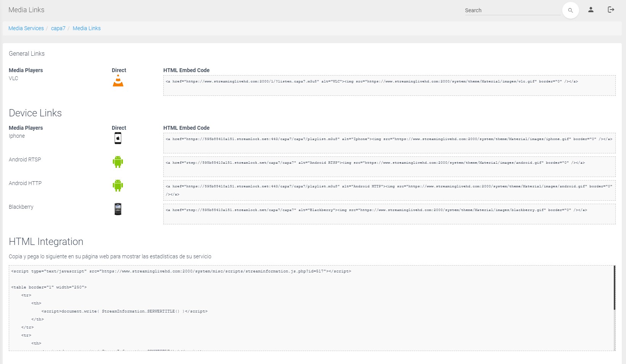This screenshot has height=364, width=626.
Task: Click the logout icon in top bar
Action: [611, 10]
